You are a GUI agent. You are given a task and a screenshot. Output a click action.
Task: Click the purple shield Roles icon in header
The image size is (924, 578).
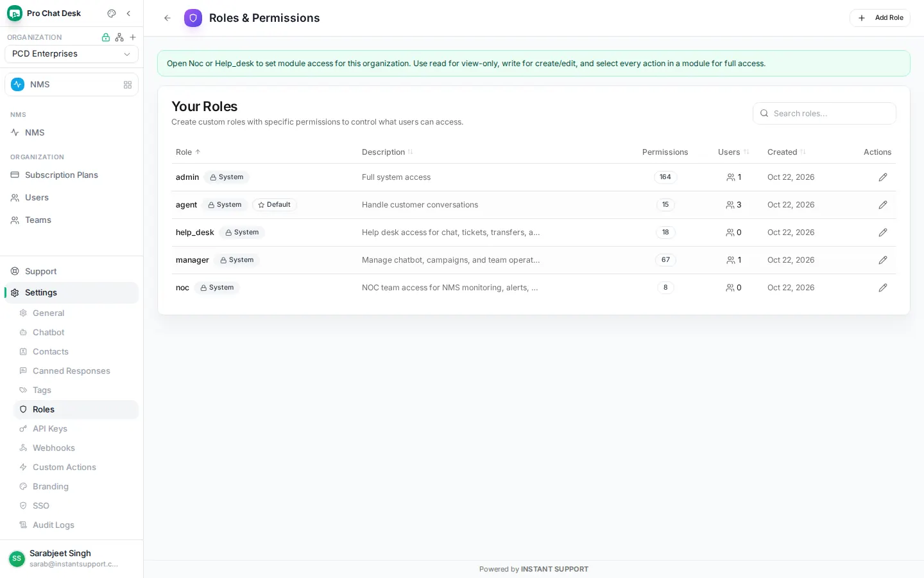click(193, 18)
